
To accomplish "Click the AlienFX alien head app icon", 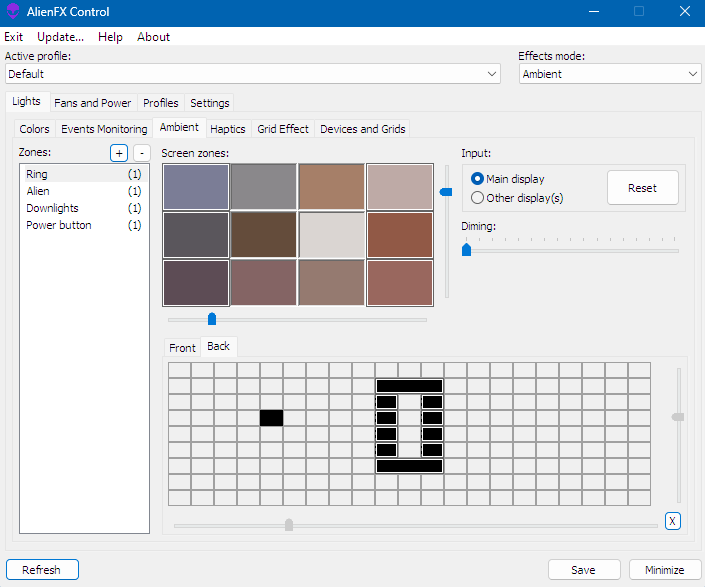I will (x=13, y=11).
